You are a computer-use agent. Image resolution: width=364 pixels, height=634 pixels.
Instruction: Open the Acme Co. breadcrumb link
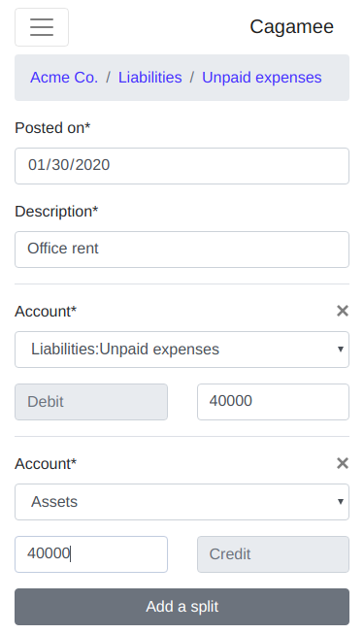[64, 78]
